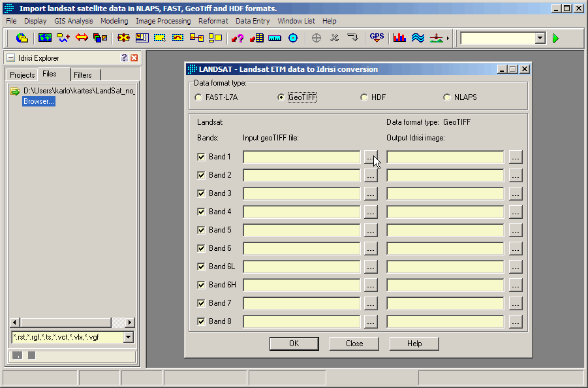
Task: Click the gray crosshair circle toolbar icon
Action: 317,38
